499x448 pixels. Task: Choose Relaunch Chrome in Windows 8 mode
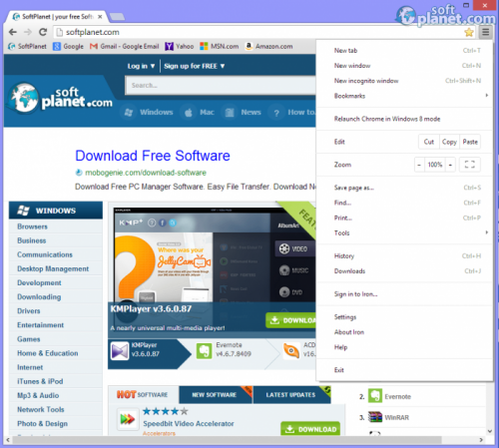pyautogui.click(x=404, y=119)
